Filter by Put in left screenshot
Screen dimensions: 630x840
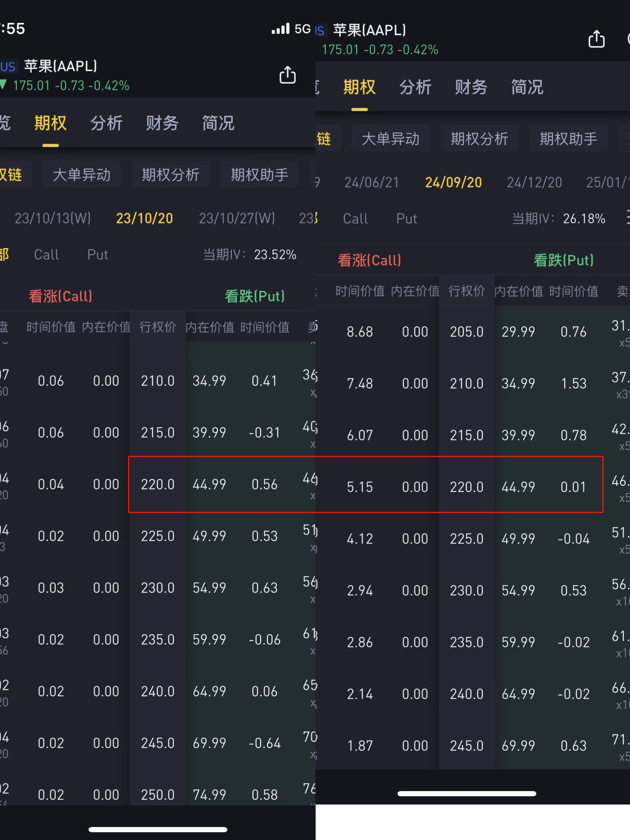(98, 254)
